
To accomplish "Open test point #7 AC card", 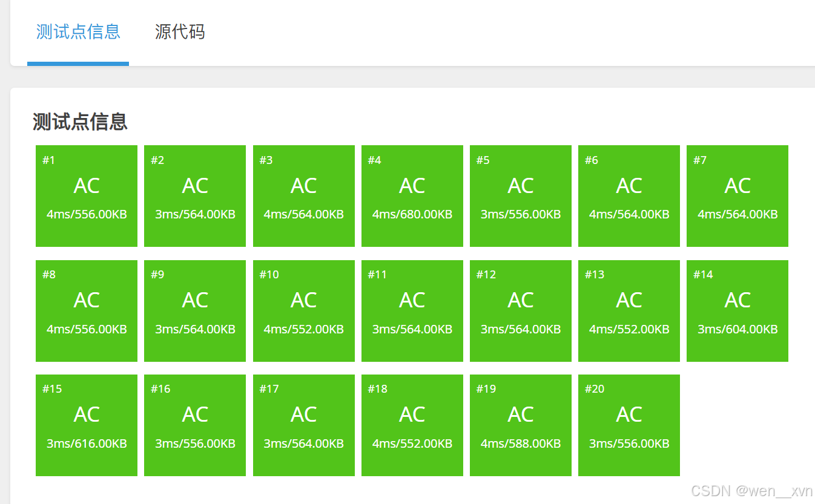I will 737,196.
